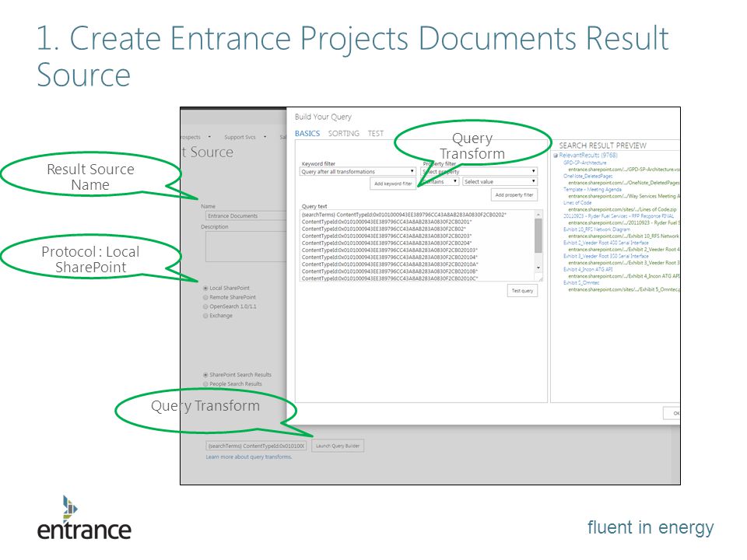Open the TEST tab
747x560 pixels.
click(375, 133)
